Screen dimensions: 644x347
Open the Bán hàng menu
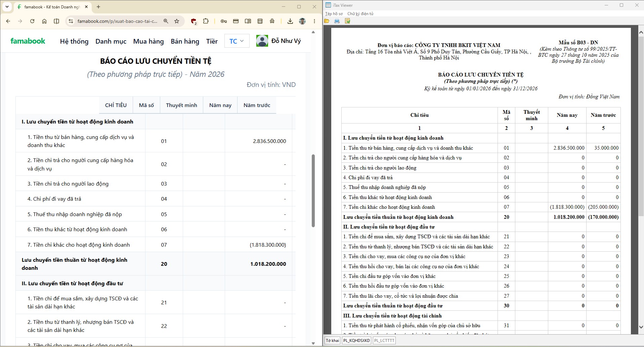coord(185,41)
